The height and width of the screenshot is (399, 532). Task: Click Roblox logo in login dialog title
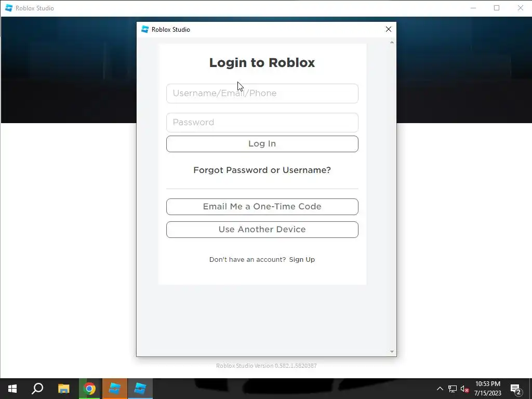pyautogui.click(x=145, y=29)
